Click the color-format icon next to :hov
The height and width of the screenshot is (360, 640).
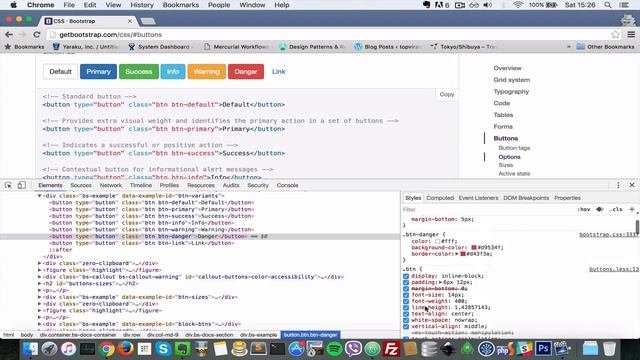click(600, 209)
